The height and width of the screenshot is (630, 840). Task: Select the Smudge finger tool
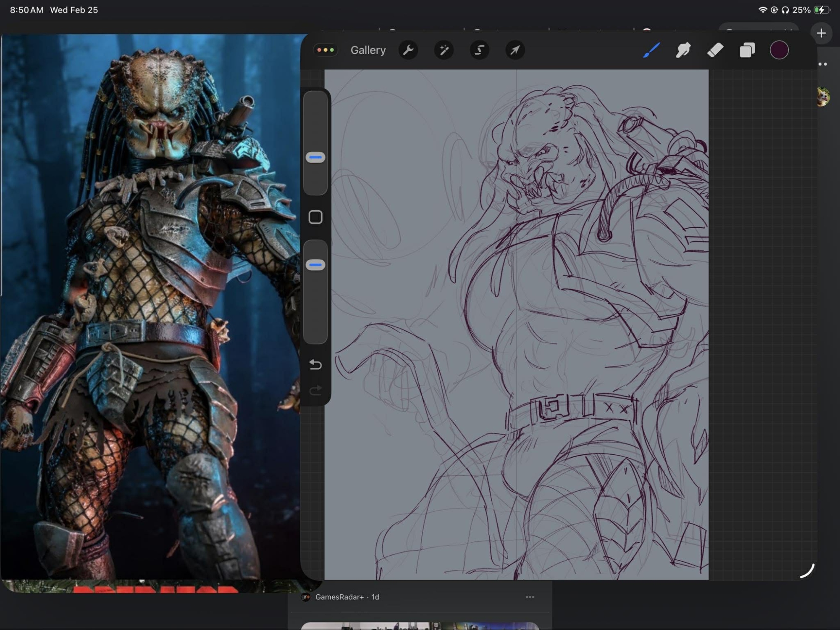tap(683, 50)
